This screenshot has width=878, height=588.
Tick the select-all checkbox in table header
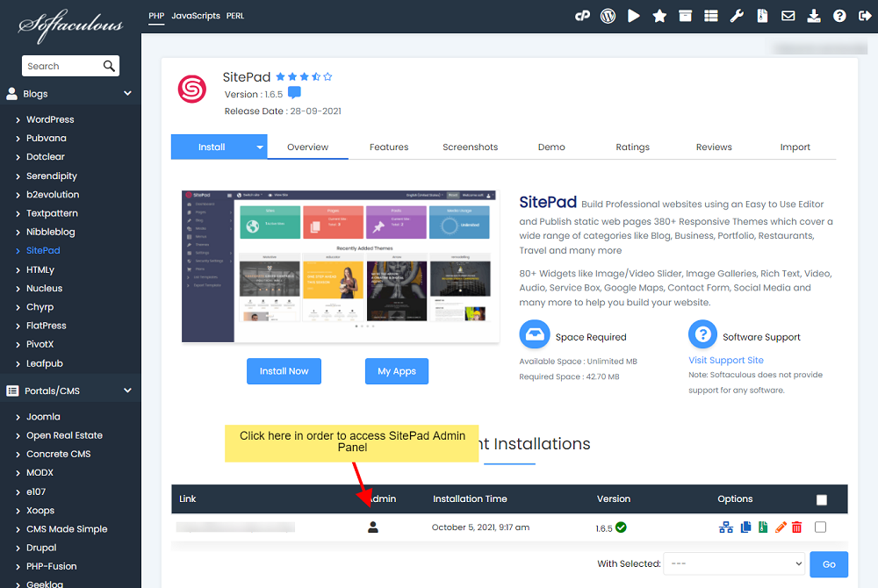point(822,499)
